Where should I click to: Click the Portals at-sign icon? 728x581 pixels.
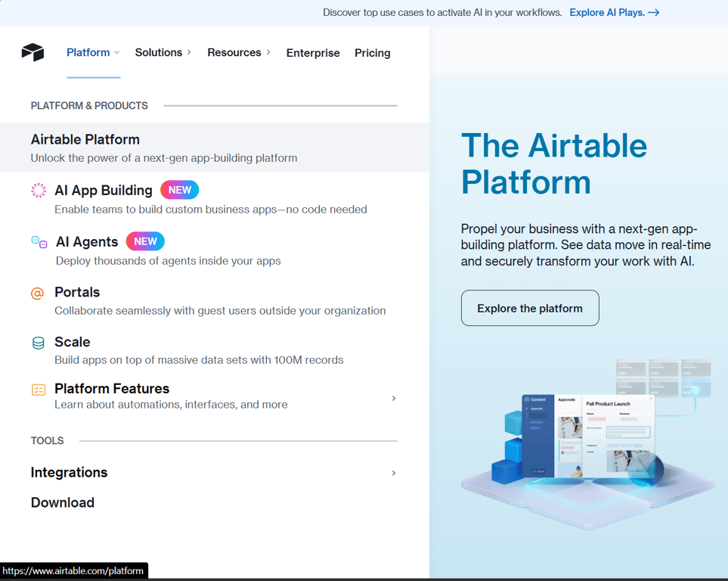point(38,294)
